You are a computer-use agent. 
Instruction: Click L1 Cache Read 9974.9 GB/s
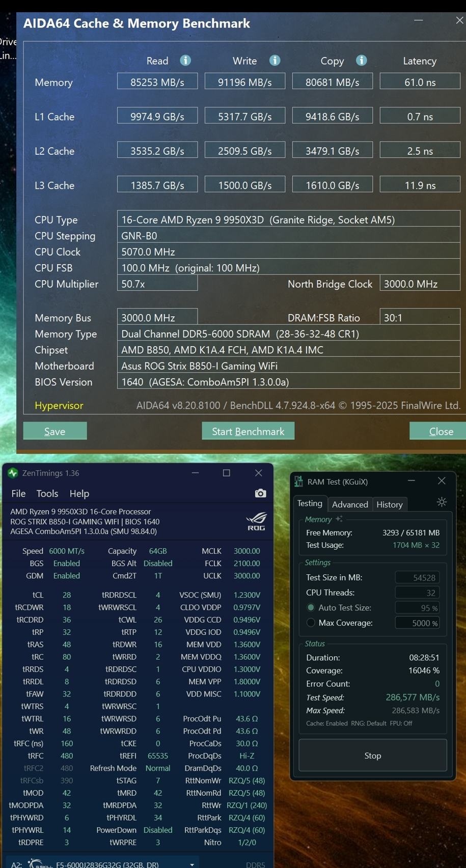pyautogui.click(x=157, y=116)
